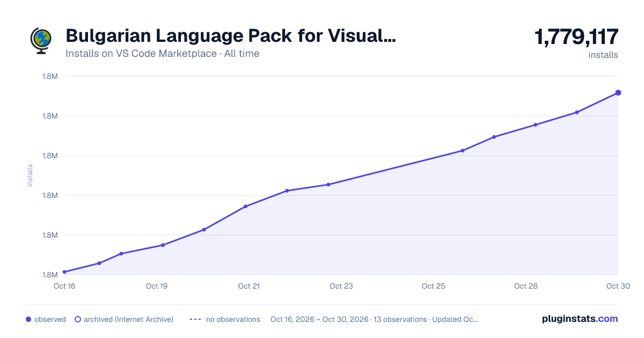Click the "archived (Internet Archive)" legend label
The image size is (644, 338).
coord(128,319)
